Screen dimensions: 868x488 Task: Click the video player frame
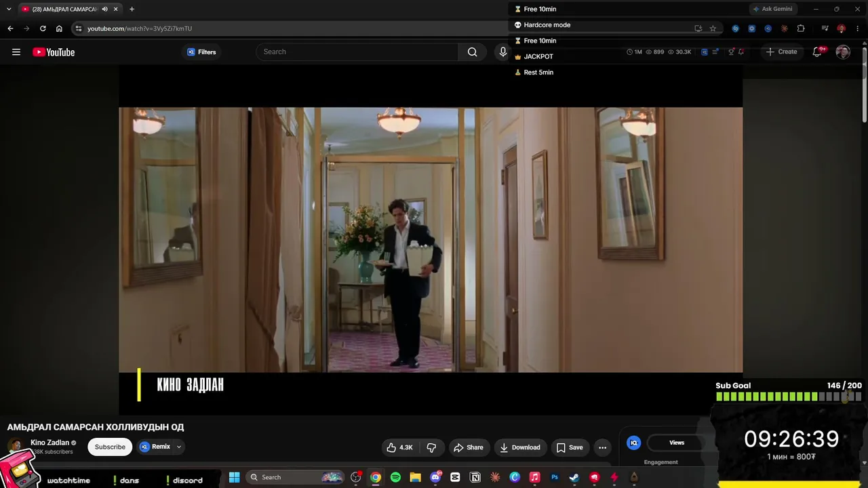(431, 240)
